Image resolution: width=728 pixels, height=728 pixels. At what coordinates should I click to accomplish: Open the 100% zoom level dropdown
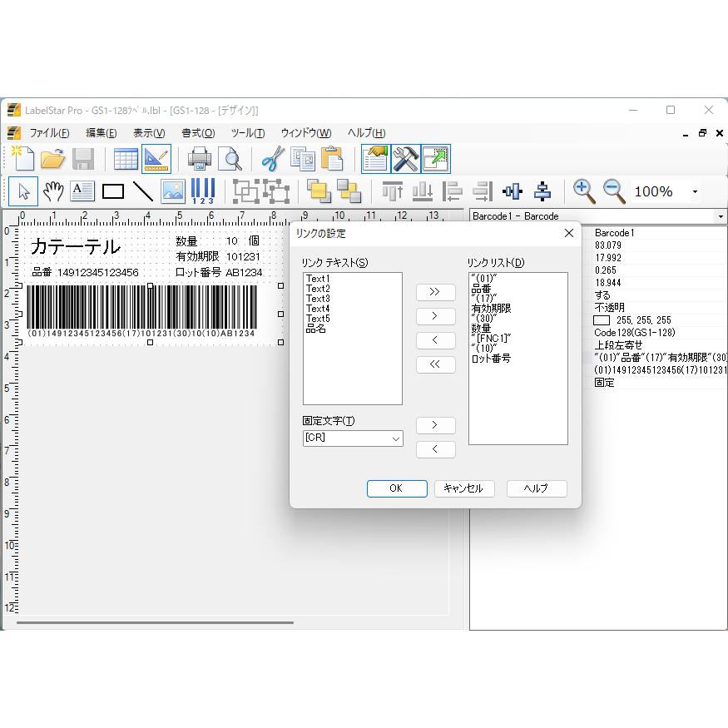tap(693, 191)
